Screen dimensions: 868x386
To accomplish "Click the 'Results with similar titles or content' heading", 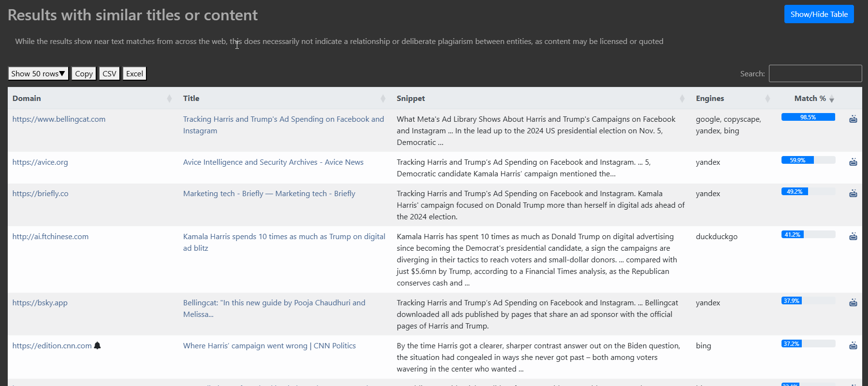I will (133, 15).
